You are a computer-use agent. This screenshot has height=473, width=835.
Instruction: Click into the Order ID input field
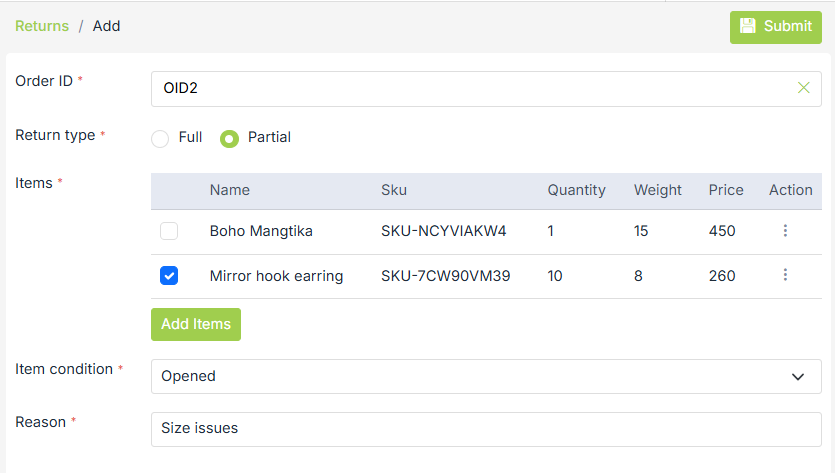click(470, 88)
